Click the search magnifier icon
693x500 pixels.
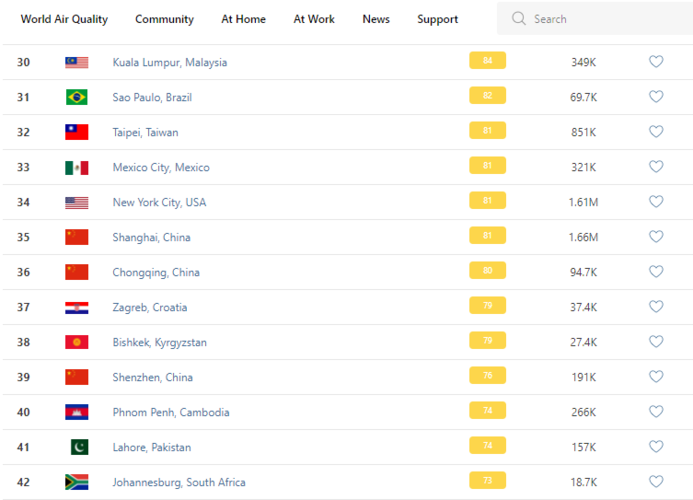(518, 19)
